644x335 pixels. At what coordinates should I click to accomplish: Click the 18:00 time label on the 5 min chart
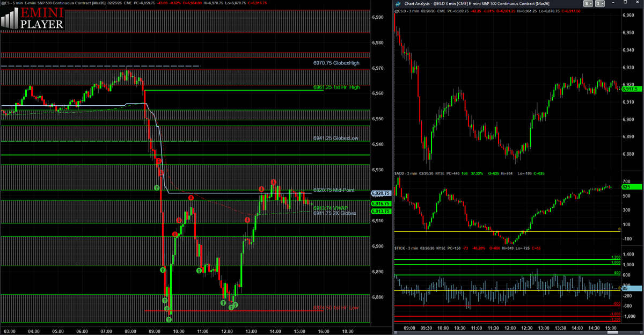tap(347, 331)
